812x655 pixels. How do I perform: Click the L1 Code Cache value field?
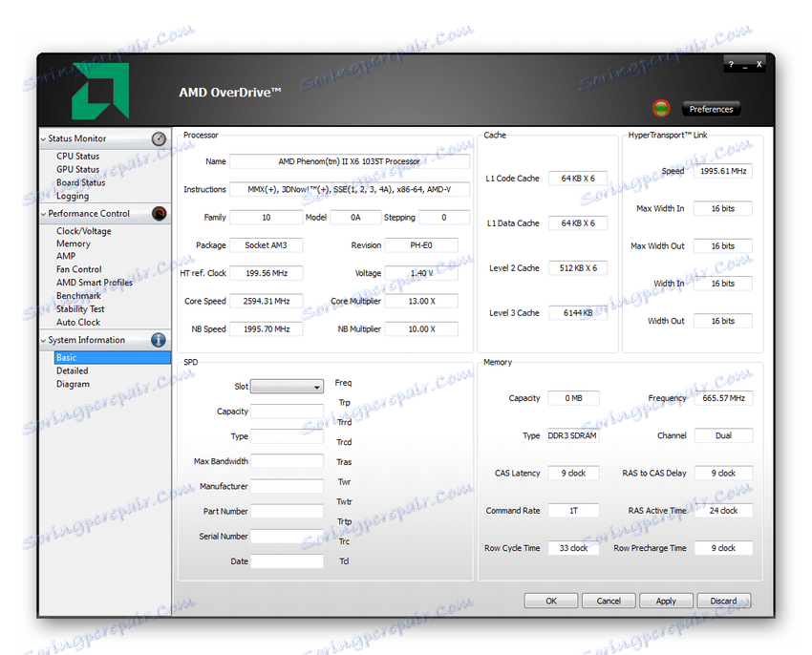coord(578,179)
